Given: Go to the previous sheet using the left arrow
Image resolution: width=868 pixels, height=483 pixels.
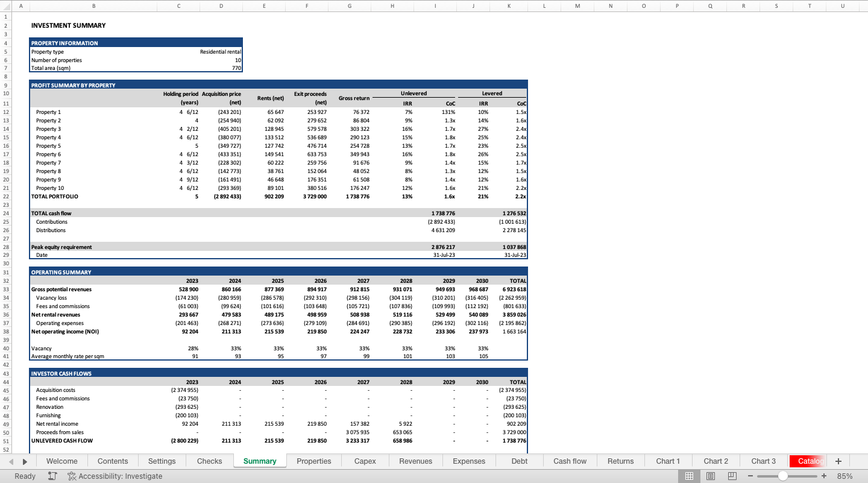Looking at the screenshot, I should pyautogui.click(x=11, y=461).
